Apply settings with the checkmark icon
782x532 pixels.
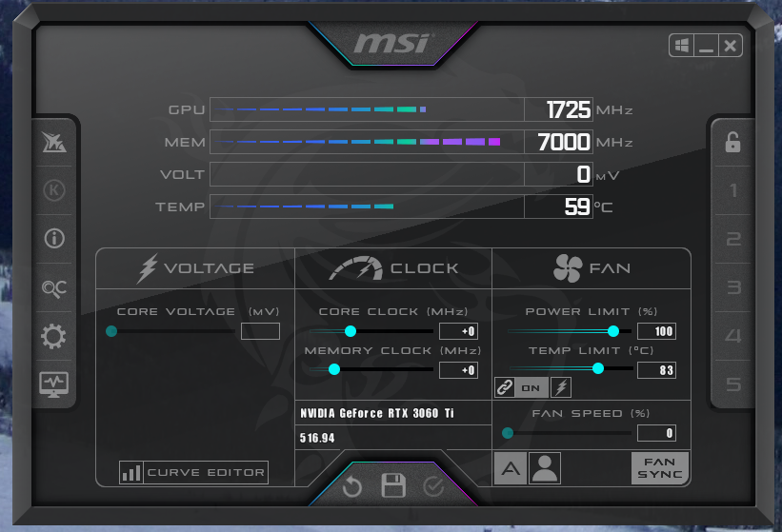433,486
